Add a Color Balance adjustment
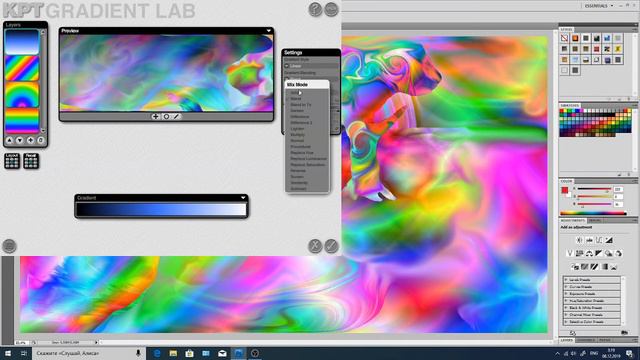The image size is (640, 360). (x=589, y=253)
